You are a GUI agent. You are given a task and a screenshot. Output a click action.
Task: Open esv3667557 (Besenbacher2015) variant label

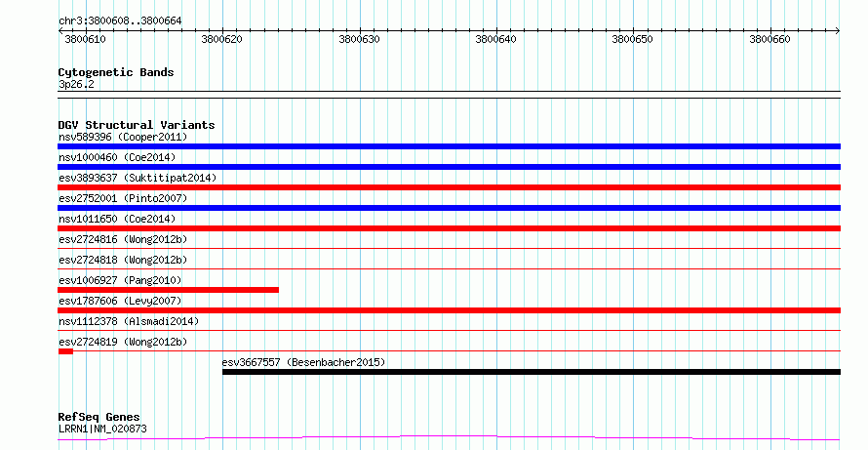tap(303, 362)
